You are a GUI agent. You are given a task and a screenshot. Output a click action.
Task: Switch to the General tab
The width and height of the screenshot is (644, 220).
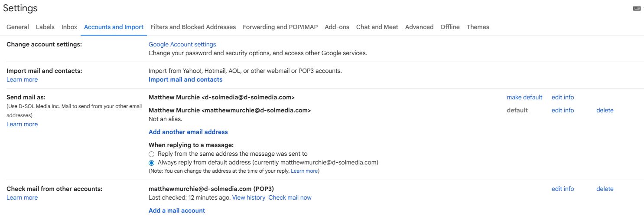pyautogui.click(x=18, y=27)
